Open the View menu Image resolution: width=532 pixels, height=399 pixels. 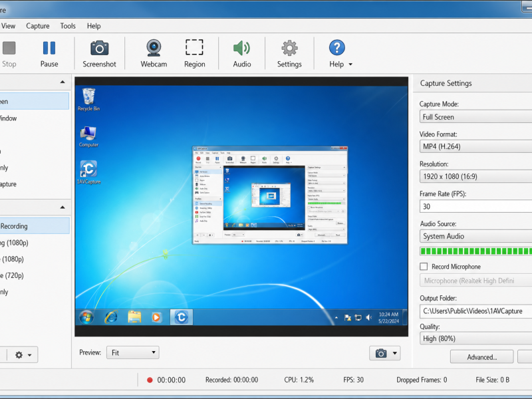pos(8,26)
